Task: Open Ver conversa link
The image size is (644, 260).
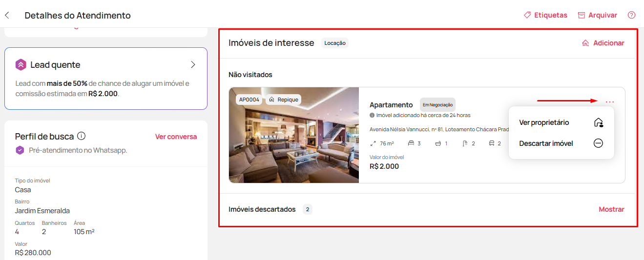Action: [x=176, y=137]
